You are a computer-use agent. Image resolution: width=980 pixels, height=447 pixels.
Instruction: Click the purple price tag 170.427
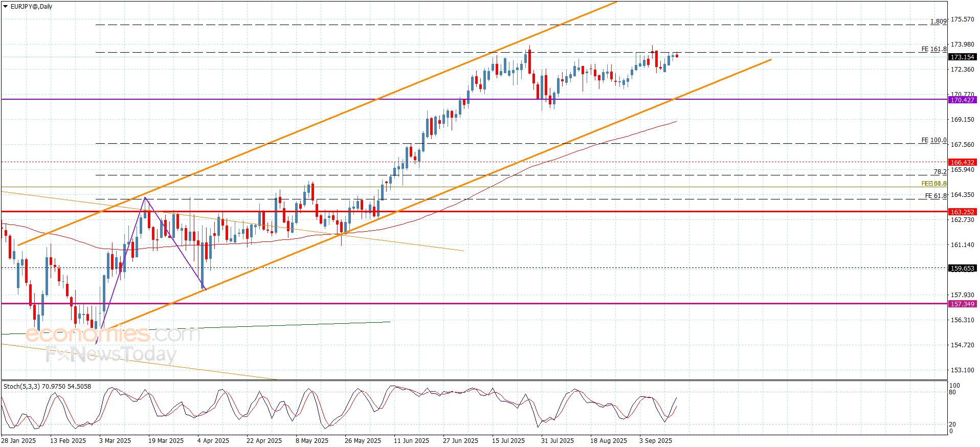962,100
